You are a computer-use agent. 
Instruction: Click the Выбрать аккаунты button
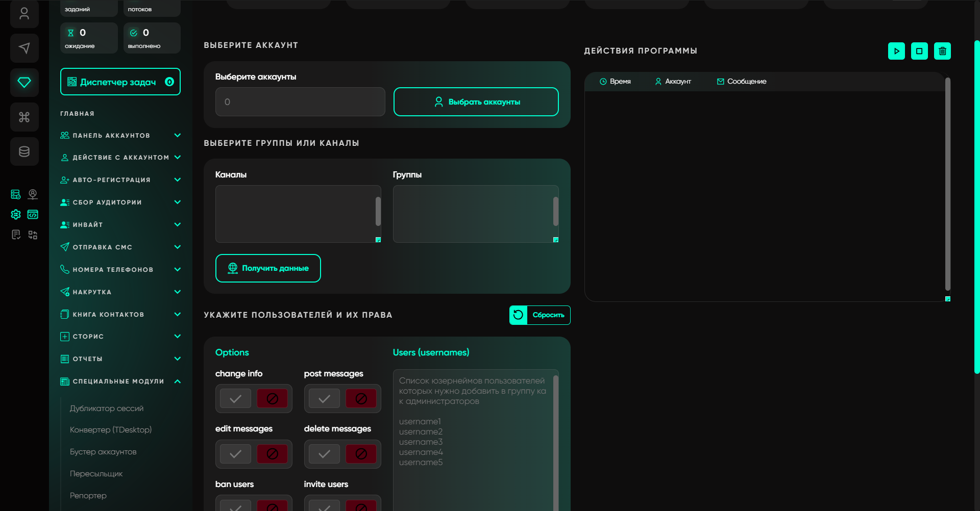[x=476, y=102]
